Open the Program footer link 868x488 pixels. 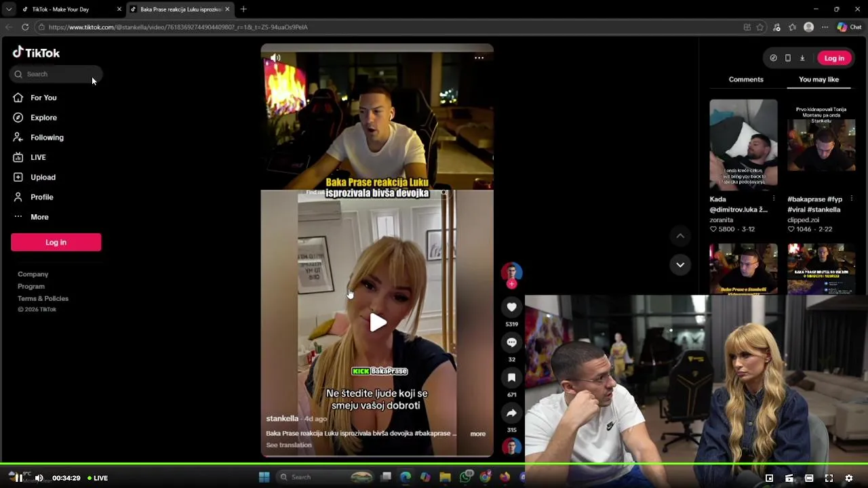(31, 286)
